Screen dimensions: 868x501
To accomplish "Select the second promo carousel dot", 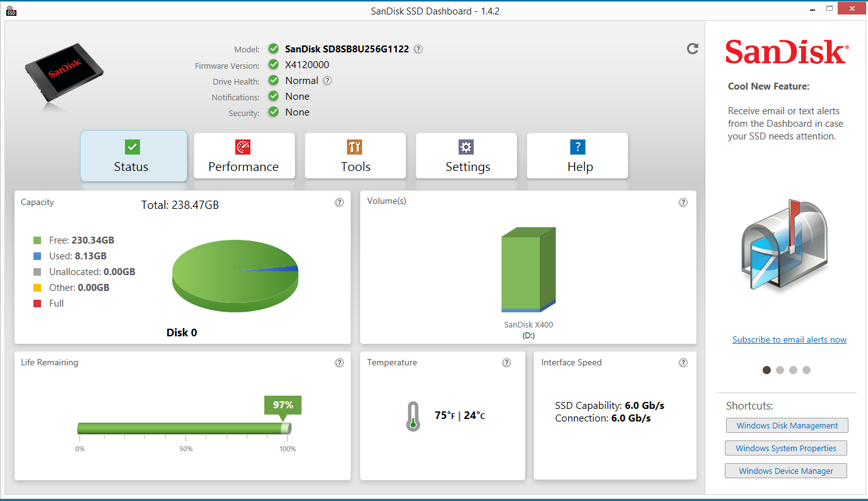I will coord(780,370).
